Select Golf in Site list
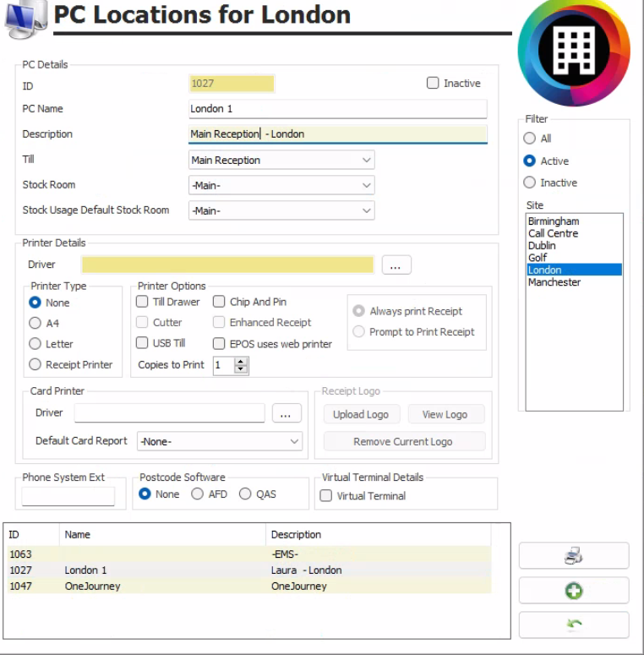This screenshot has height=655, width=644. click(x=574, y=257)
